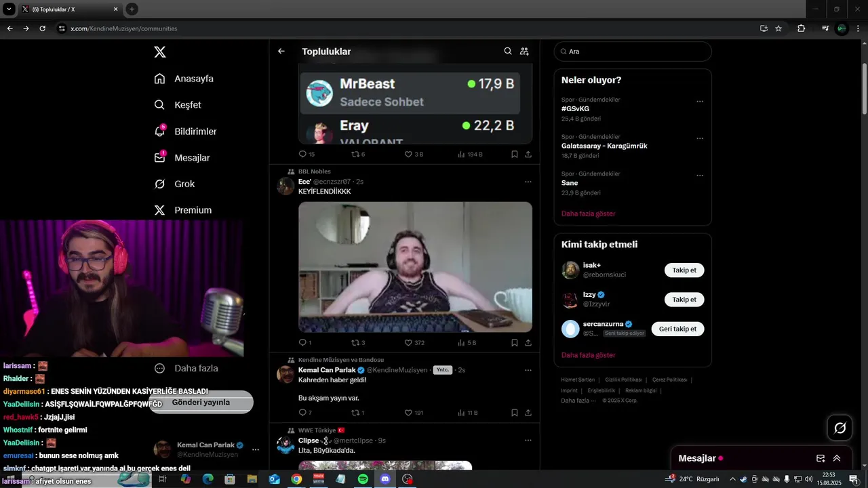This screenshot has height=488, width=868.
Task: Open a new browser tab
Action: (132, 9)
